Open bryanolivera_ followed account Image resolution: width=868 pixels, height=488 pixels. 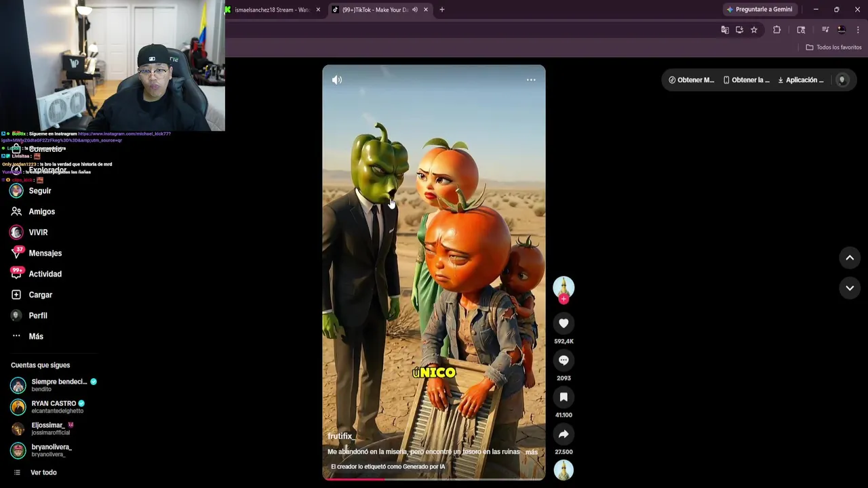click(41, 450)
